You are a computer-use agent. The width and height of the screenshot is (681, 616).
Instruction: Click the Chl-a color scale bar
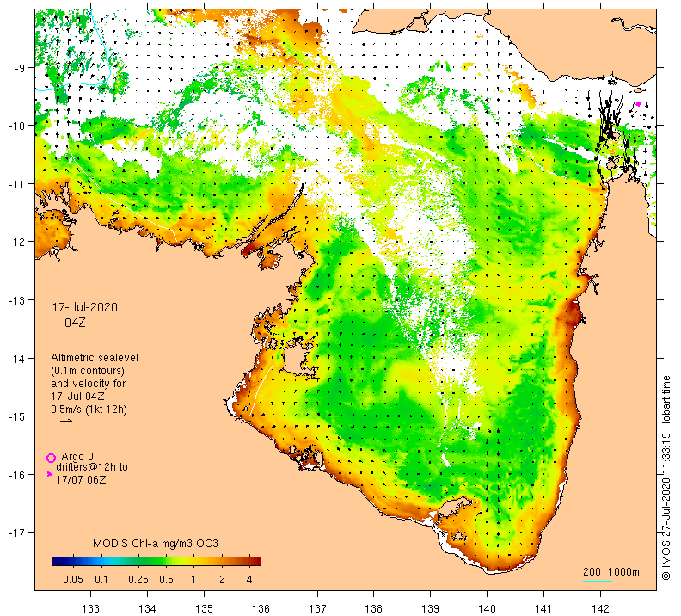pos(156,561)
